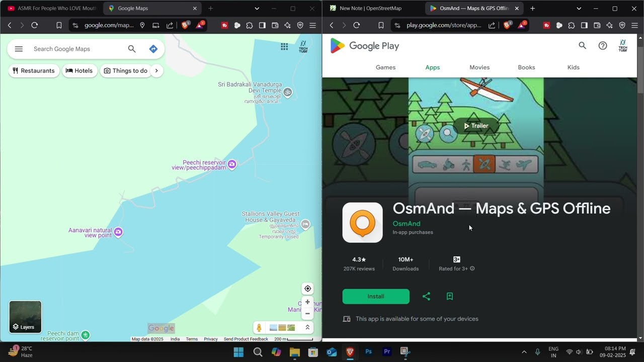Switch to the New Note OpenStreetMap tab

(x=373, y=9)
